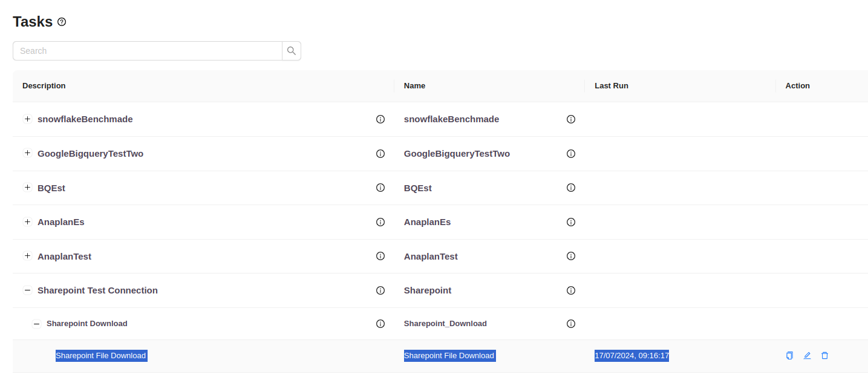Select BQEst description text
Image resolution: width=868 pixels, height=380 pixels.
(51, 188)
